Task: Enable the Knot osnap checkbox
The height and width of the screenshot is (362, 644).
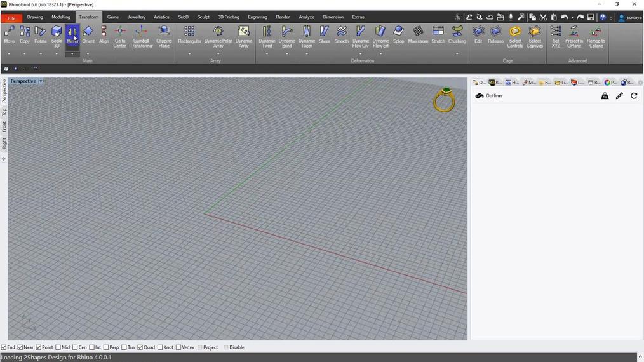Action: (x=160, y=347)
